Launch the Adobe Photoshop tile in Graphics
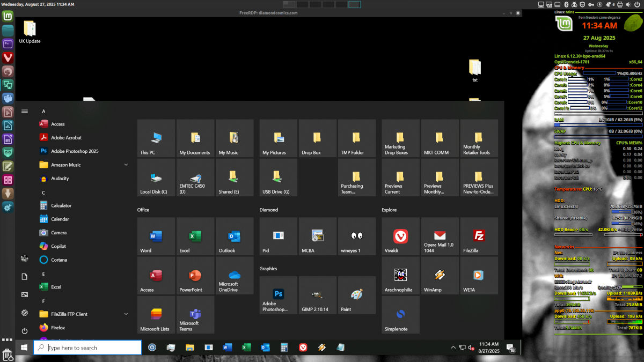The height and width of the screenshot is (362, 644). point(279,295)
